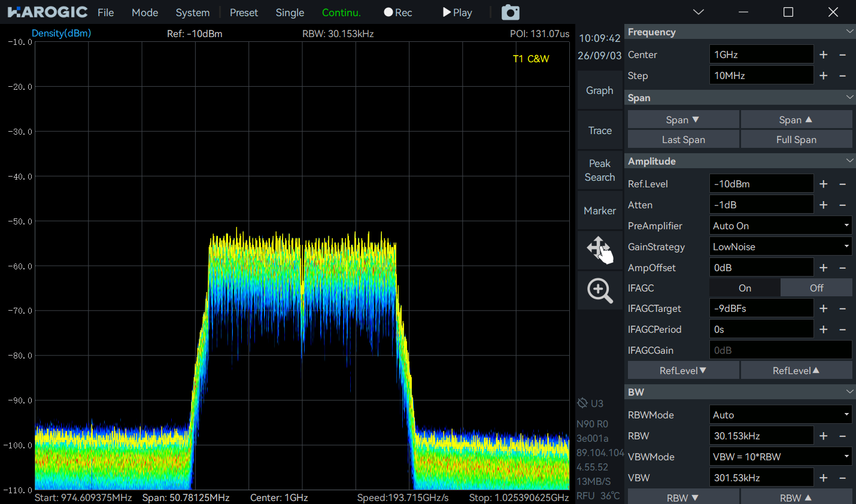The height and width of the screenshot is (504, 856).
Task: Decrease Step value with minus
Action: click(843, 75)
